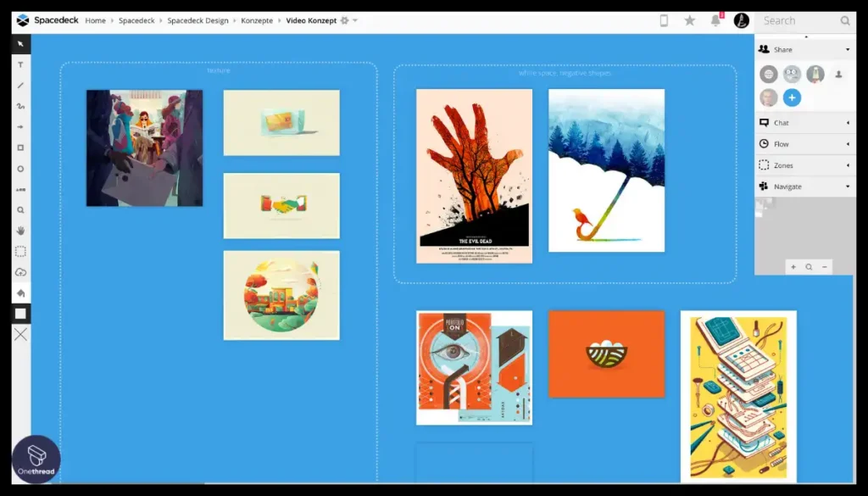The image size is (868, 496).
Task: Pick the freehand scribble tool
Action: [x=20, y=106]
